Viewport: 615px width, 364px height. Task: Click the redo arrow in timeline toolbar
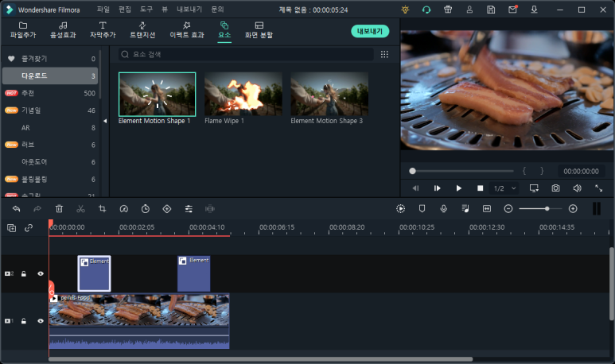point(37,209)
